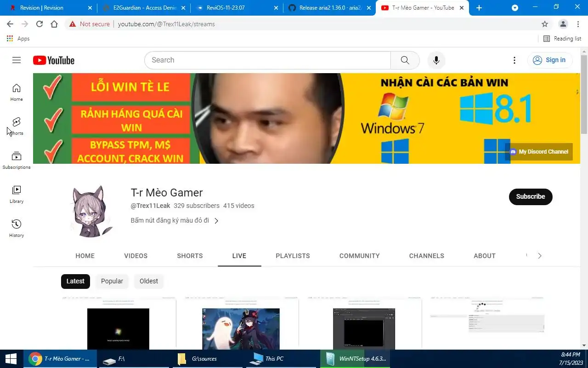Show more channel tabs with right chevron
588x368 pixels.
point(540,256)
